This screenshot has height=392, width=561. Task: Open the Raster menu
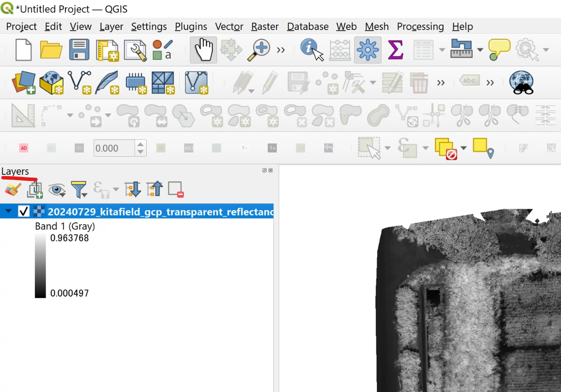(265, 27)
